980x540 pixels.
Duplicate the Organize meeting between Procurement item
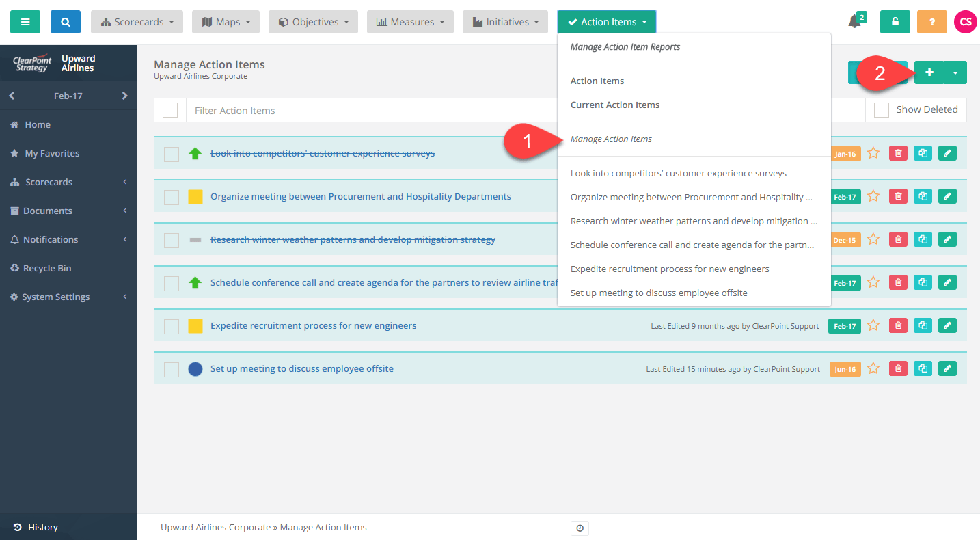[x=923, y=196]
